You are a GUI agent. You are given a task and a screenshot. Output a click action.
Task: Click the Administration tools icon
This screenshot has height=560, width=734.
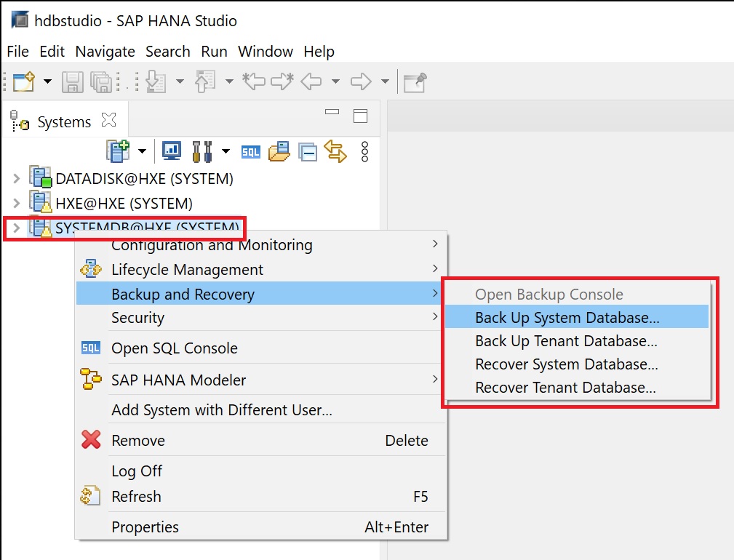click(202, 151)
